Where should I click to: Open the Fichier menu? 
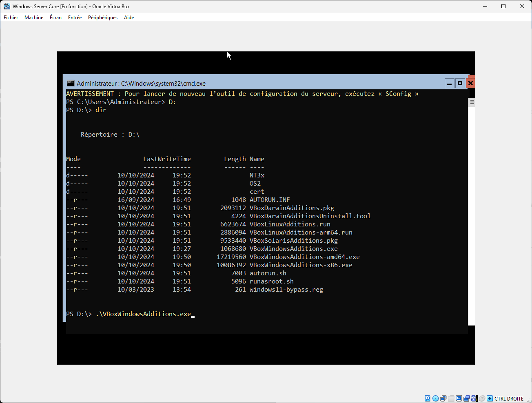tap(11, 18)
